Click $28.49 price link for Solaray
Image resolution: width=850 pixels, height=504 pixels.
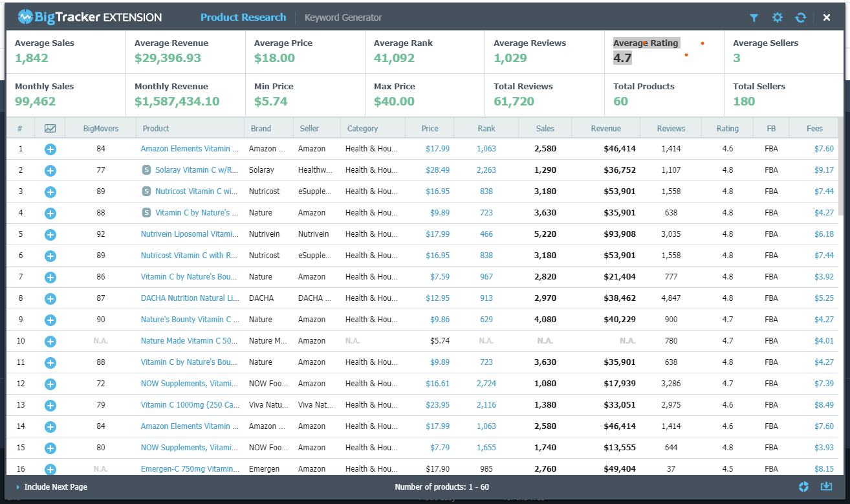(437, 170)
